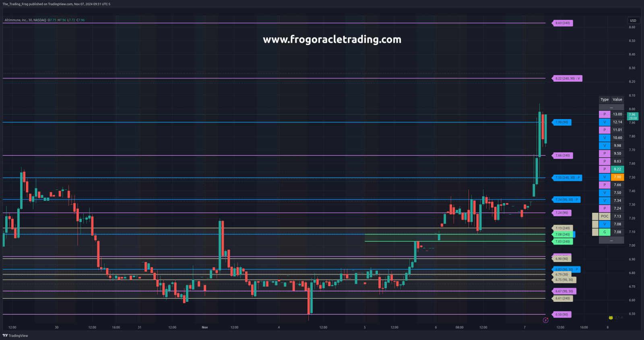The image size is (644, 340).
Task: Click the 9.50 value cell
Action: [x=617, y=153]
